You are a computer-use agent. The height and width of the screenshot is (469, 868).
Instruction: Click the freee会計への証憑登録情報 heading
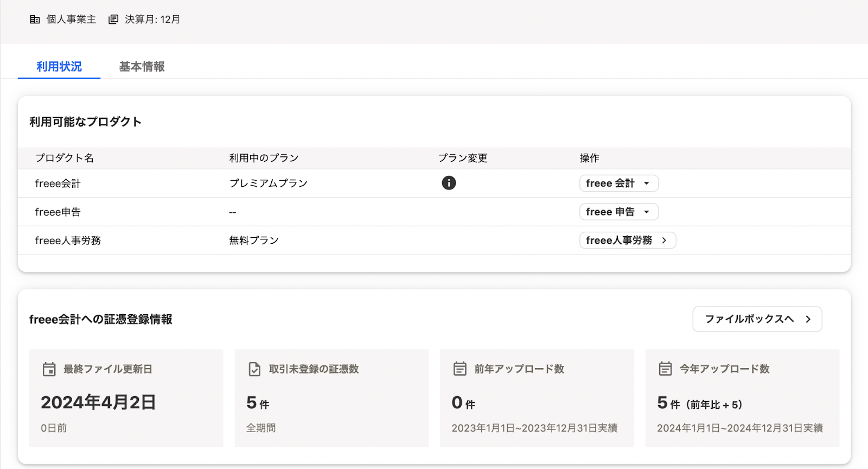click(101, 319)
